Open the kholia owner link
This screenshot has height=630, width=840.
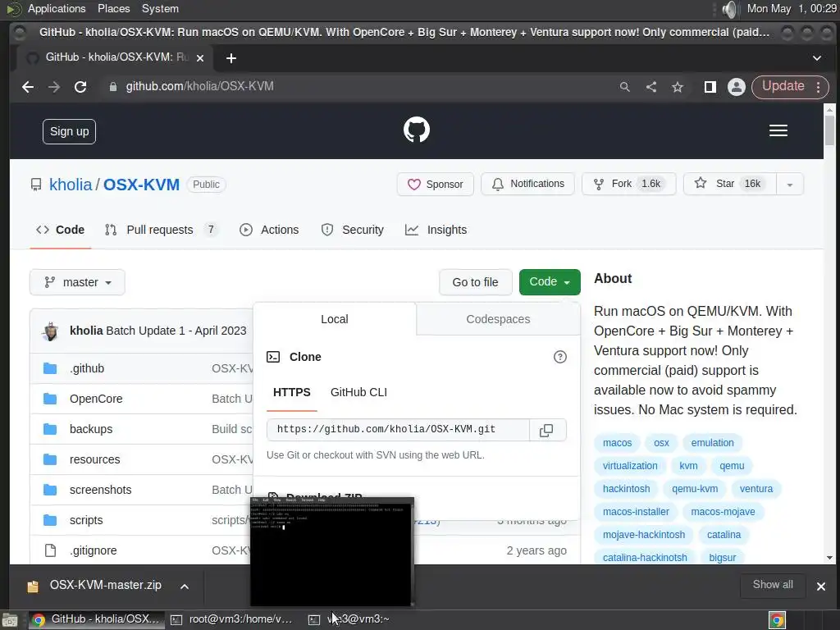(x=71, y=185)
